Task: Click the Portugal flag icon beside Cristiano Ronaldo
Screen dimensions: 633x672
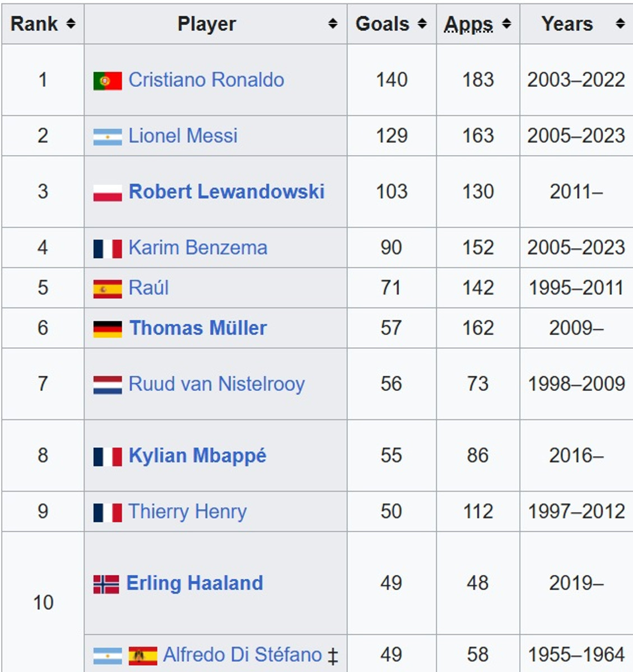Action: pyautogui.click(x=108, y=81)
